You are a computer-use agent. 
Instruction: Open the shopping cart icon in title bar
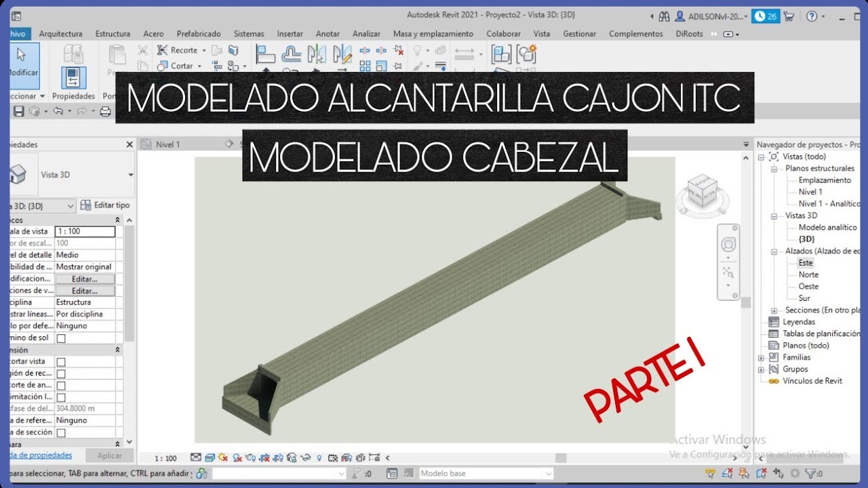789,16
